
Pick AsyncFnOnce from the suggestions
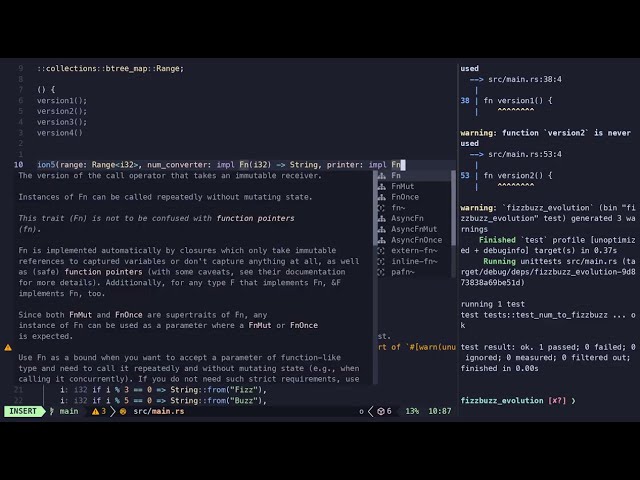point(413,240)
